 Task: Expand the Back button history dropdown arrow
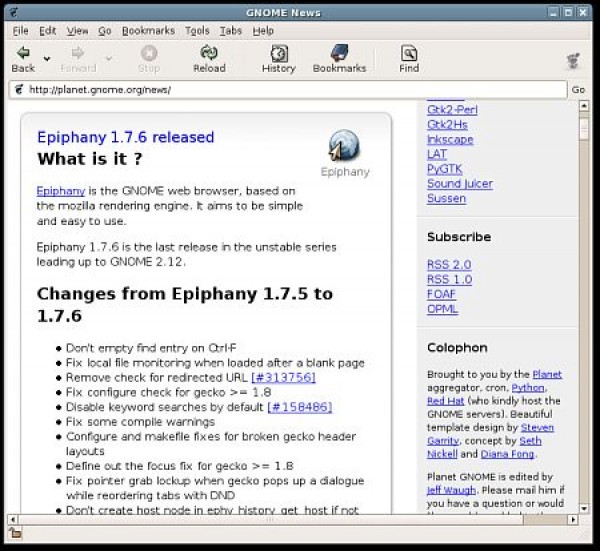click(47, 59)
